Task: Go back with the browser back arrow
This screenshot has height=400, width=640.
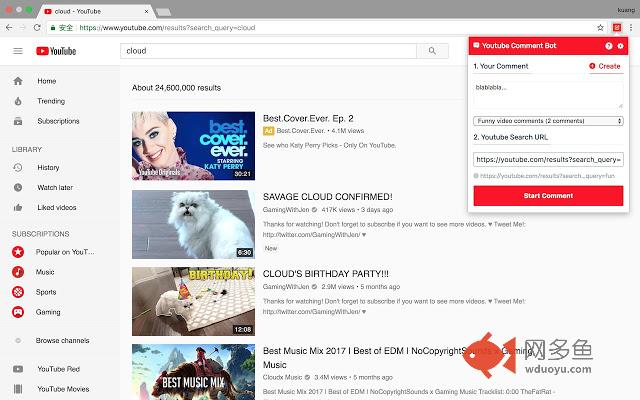Action: [x=9, y=27]
